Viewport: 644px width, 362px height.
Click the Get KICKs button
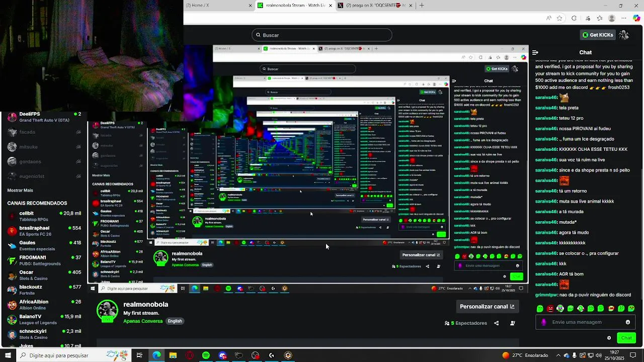[x=598, y=35]
